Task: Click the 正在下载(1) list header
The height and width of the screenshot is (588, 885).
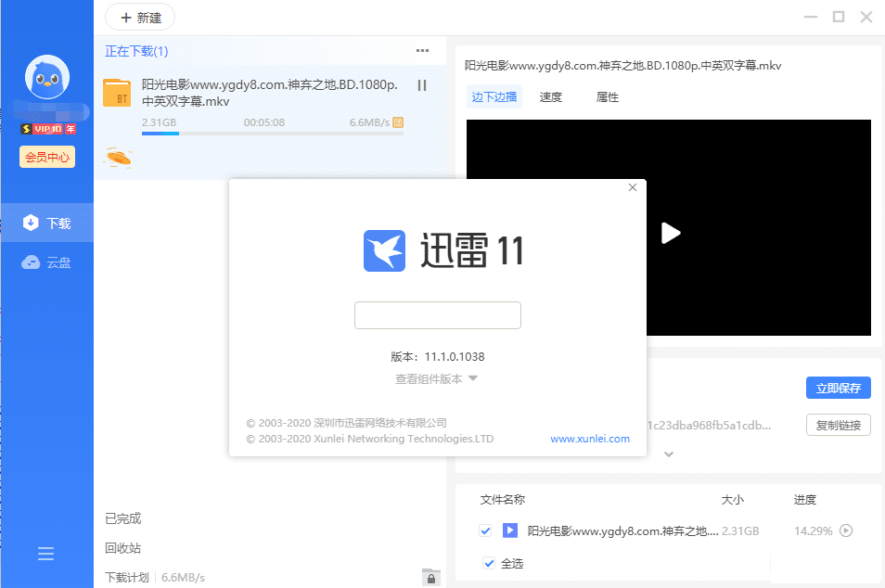Action: 136,51
